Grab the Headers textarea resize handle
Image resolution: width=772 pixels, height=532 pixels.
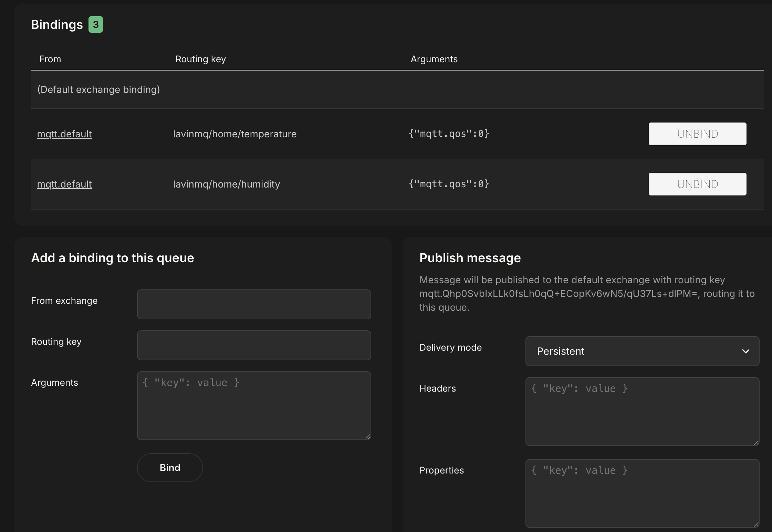756,442
